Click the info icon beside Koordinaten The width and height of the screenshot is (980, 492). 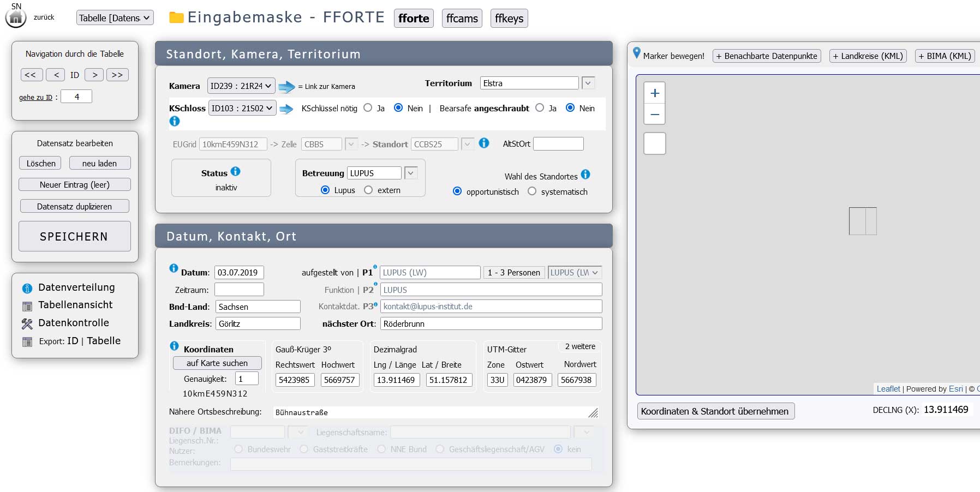click(174, 346)
